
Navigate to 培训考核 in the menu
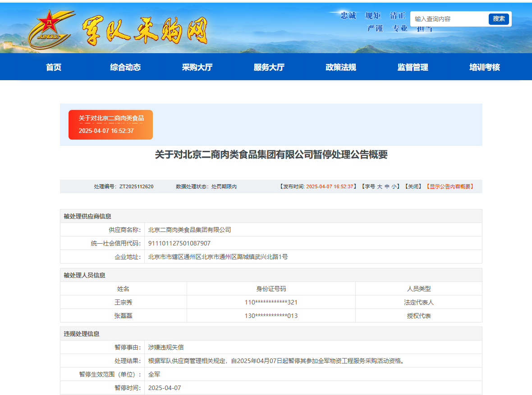(485, 67)
